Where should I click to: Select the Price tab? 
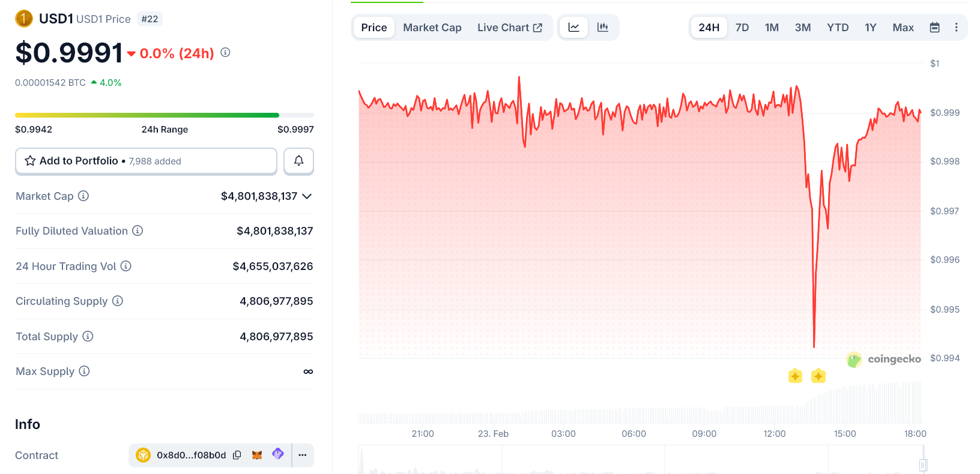pos(374,28)
